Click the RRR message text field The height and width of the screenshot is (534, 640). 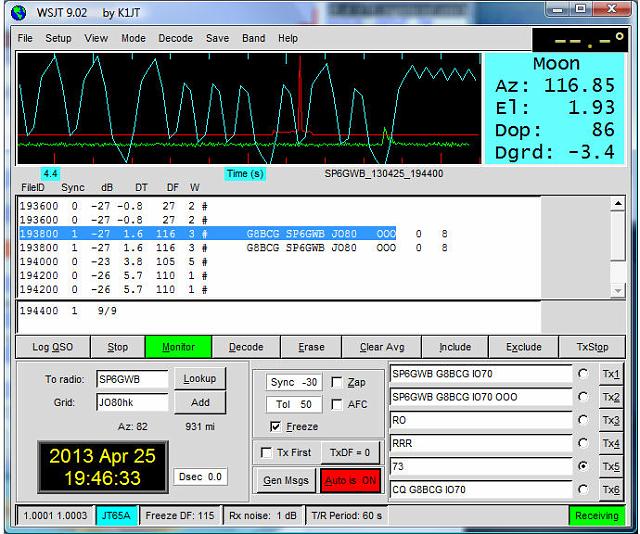tap(481, 443)
